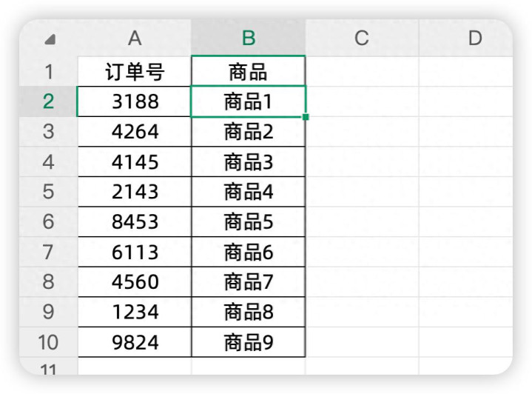Image resolution: width=532 pixels, height=394 pixels.
Task: Click the fill handle on cell B2
Action: click(306, 116)
